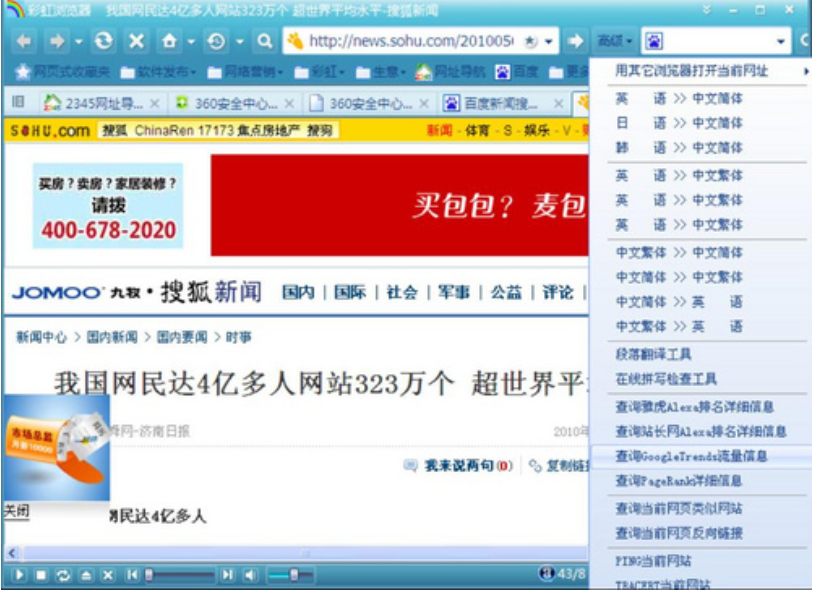Open the 网址导航 bookmark
The image size is (814, 591).
coord(451,72)
